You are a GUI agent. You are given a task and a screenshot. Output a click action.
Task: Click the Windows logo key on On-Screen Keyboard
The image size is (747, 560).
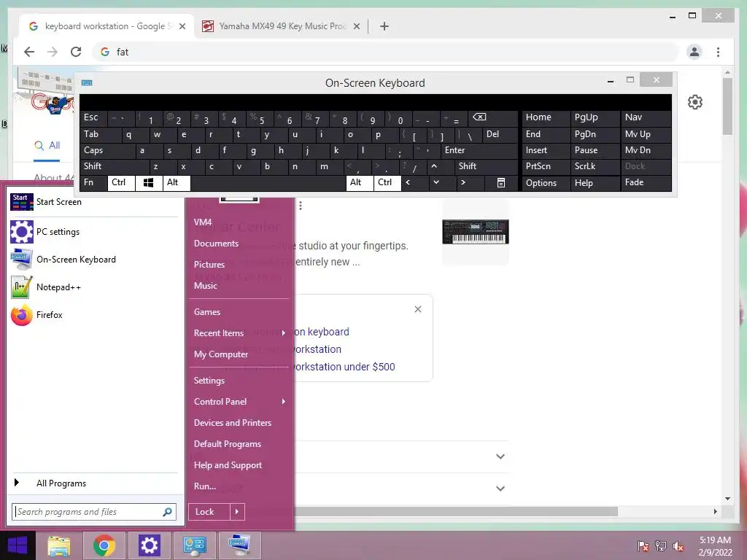[149, 183]
